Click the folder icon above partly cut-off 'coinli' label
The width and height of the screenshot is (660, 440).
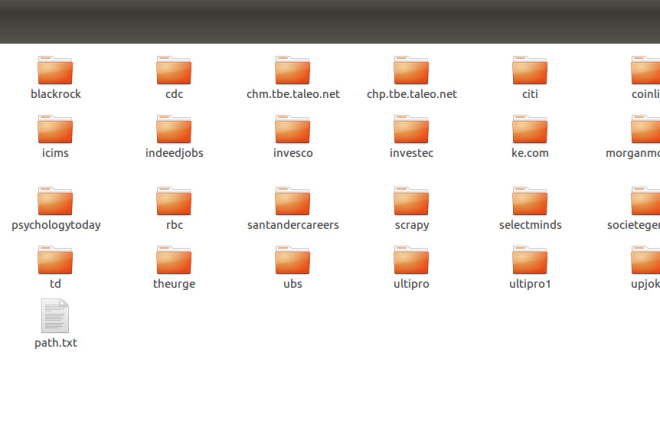click(x=645, y=70)
